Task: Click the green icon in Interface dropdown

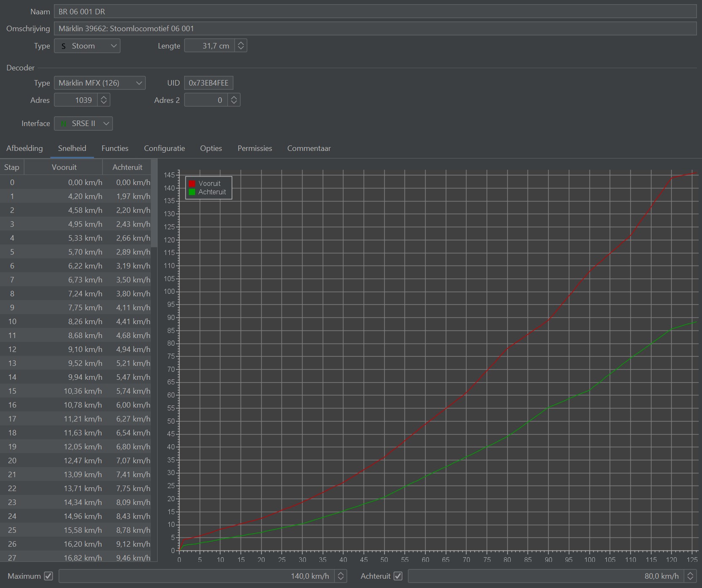Action: pyautogui.click(x=64, y=124)
